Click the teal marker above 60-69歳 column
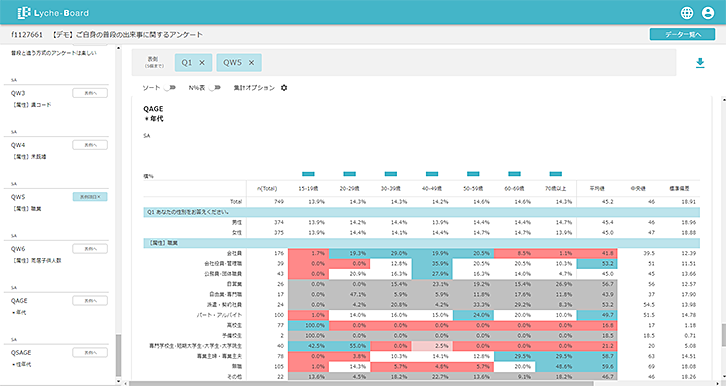 514,174
